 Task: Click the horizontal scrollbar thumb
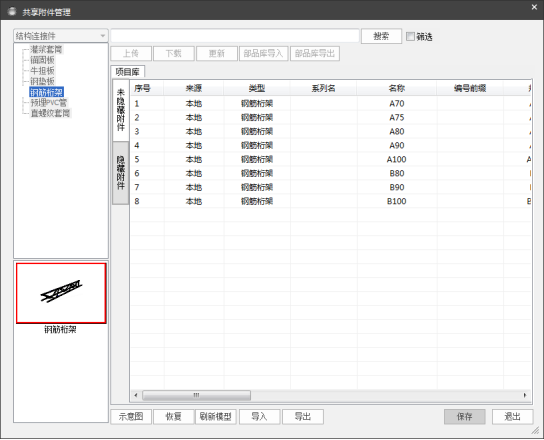click(196, 395)
